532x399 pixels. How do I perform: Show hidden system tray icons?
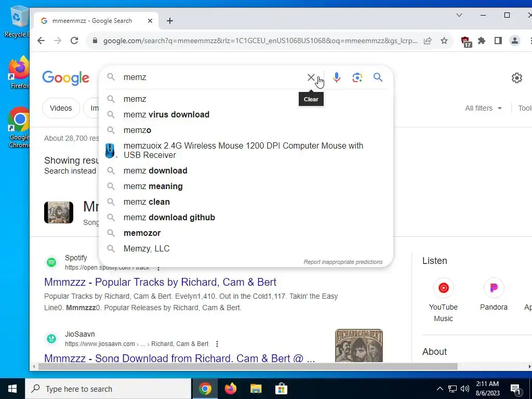click(x=440, y=389)
